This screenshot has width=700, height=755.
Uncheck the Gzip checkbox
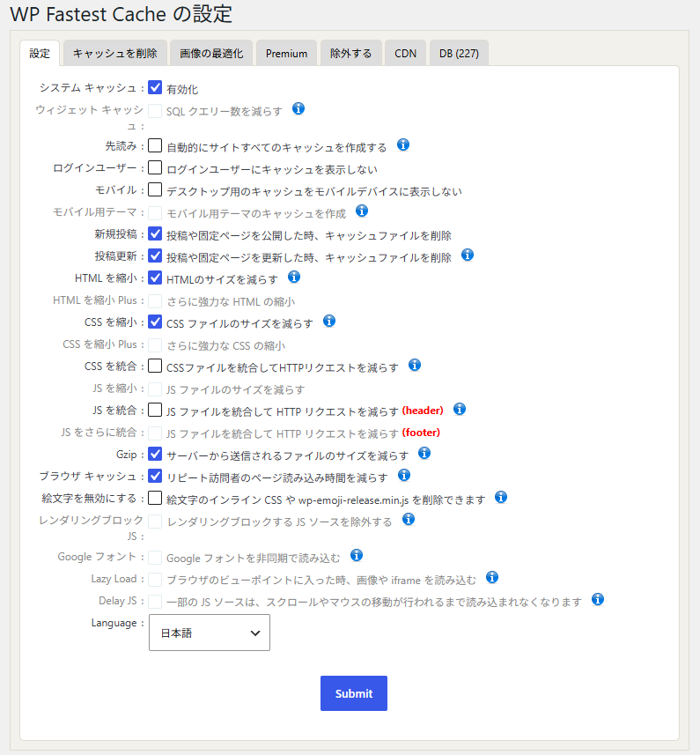point(155,454)
